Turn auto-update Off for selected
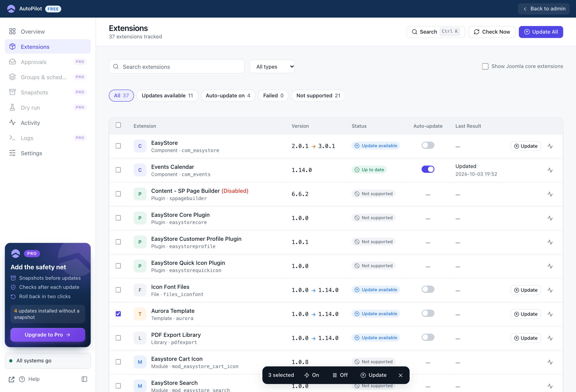576x392 pixels. pyautogui.click(x=340, y=375)
